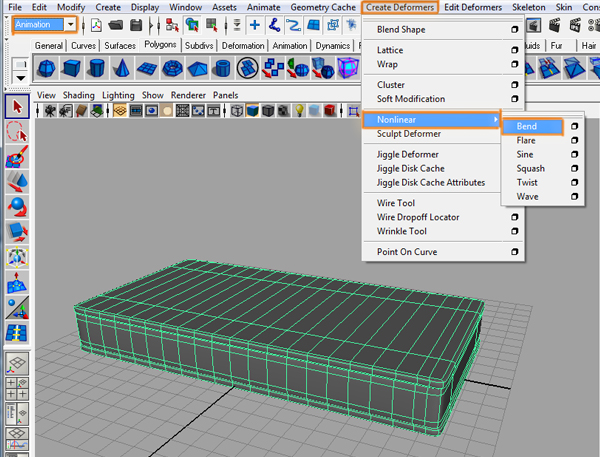
Task: Click the open scene folder icon
Action: [116, 25]
